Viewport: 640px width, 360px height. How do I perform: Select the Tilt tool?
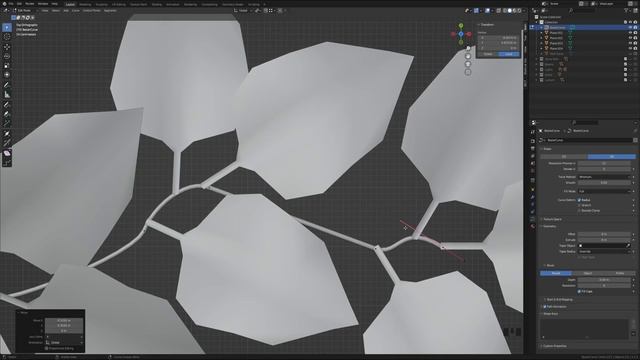[7, 143]
